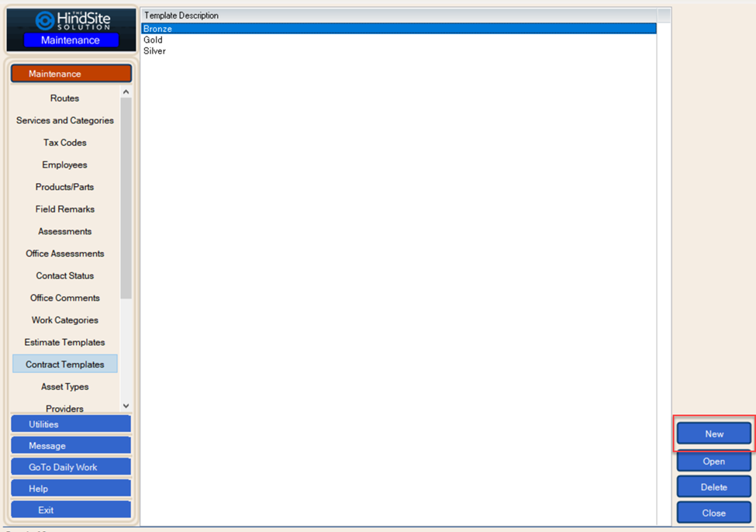Expand the Utilities panel
This screenshot has width=756, height=532.
[71, 424]
